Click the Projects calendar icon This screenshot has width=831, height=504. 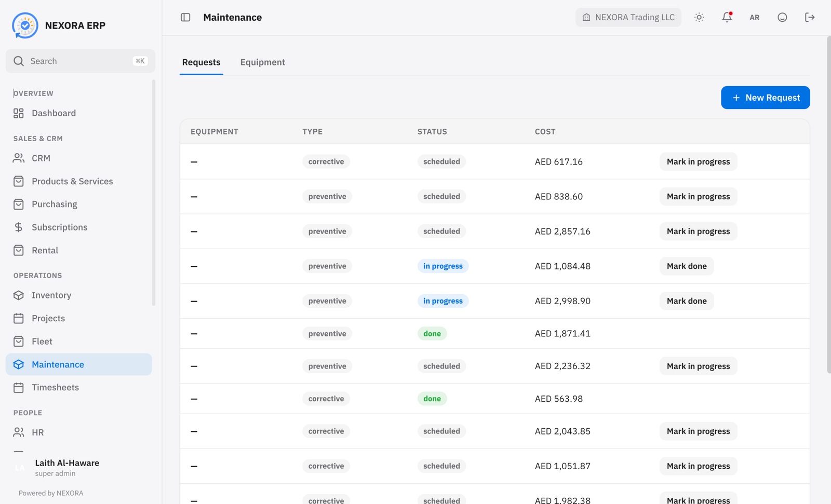19,318
